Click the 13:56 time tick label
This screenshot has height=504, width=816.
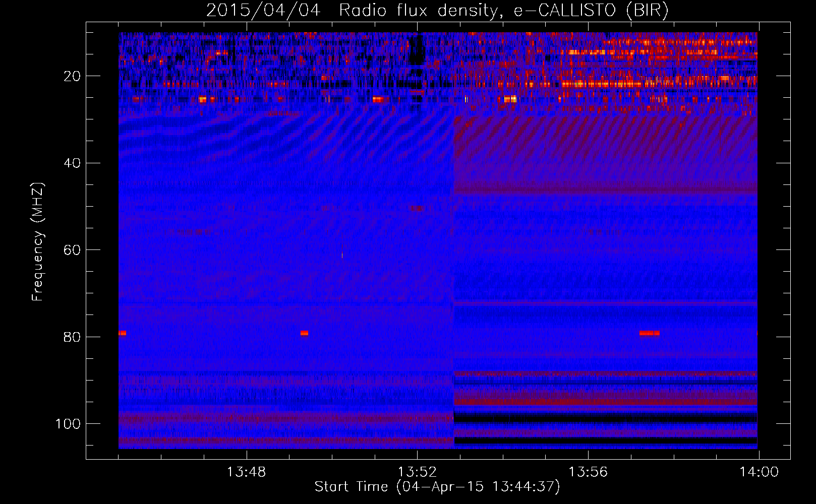click(588, 472)
